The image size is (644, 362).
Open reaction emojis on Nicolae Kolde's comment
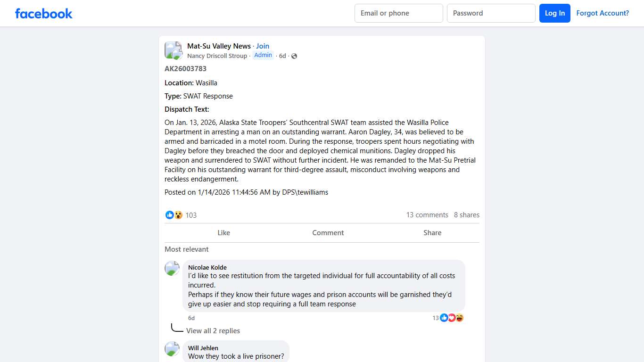(x=452, y=318)
